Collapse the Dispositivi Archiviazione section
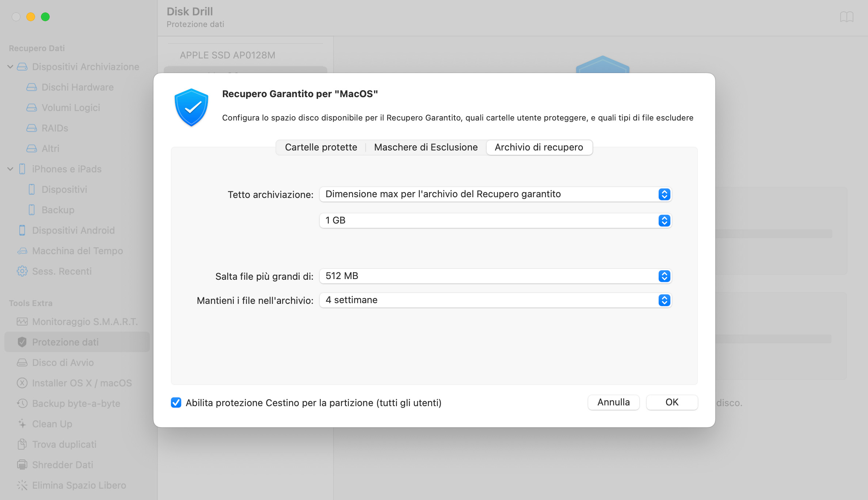 tap(10, 67)
